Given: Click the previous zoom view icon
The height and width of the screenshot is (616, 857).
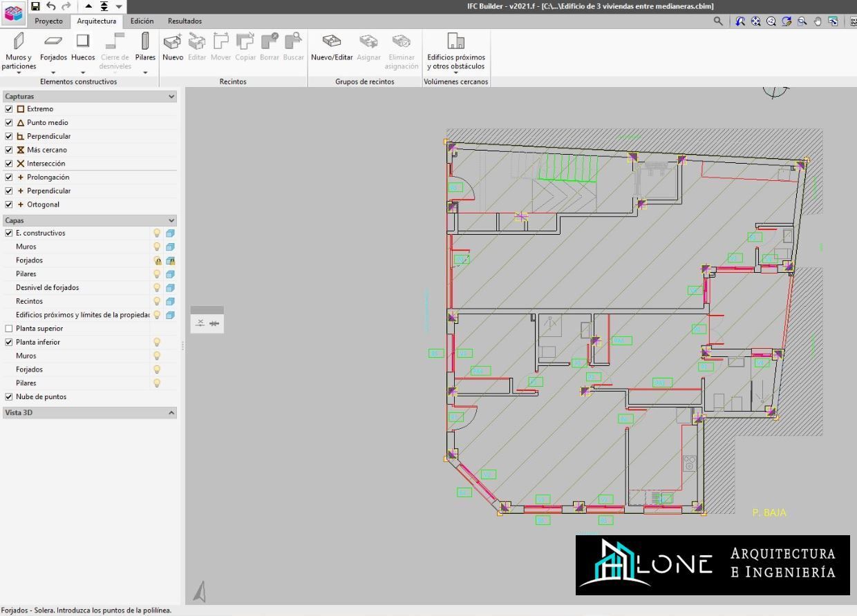Looking at the screenshot, I should click(x=741, y=21).
